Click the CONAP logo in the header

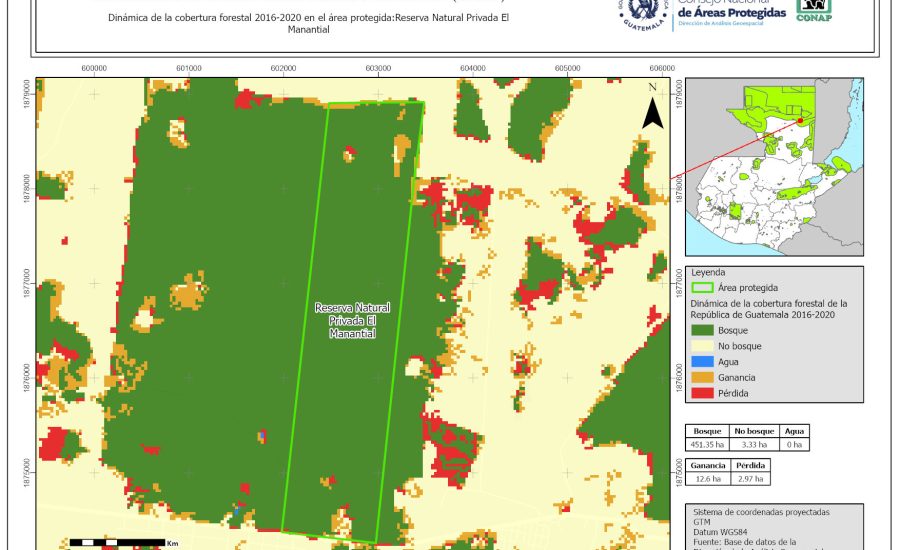(x=814, y=10)
